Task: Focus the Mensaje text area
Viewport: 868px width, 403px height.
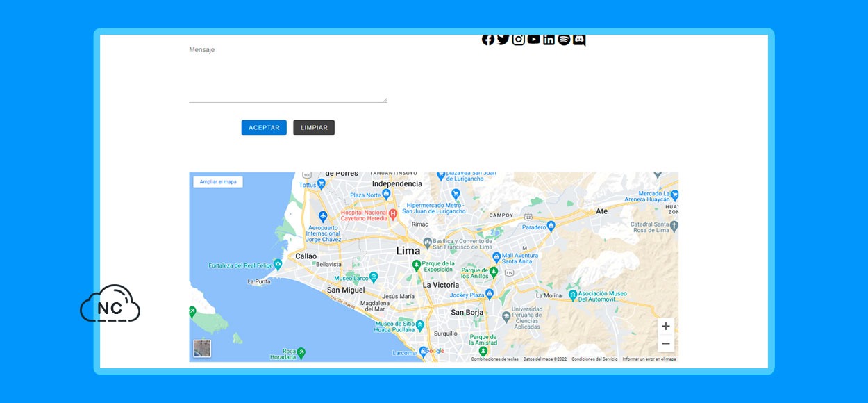Action: click(288, 79)
